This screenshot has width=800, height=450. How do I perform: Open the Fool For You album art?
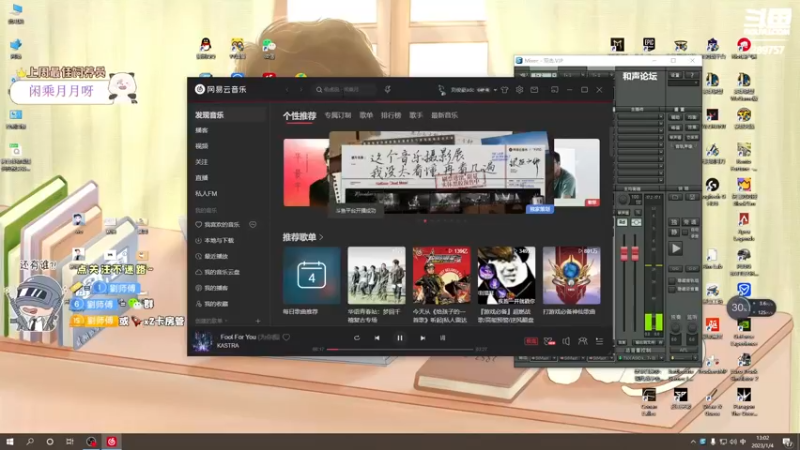[x=203, y=341]
